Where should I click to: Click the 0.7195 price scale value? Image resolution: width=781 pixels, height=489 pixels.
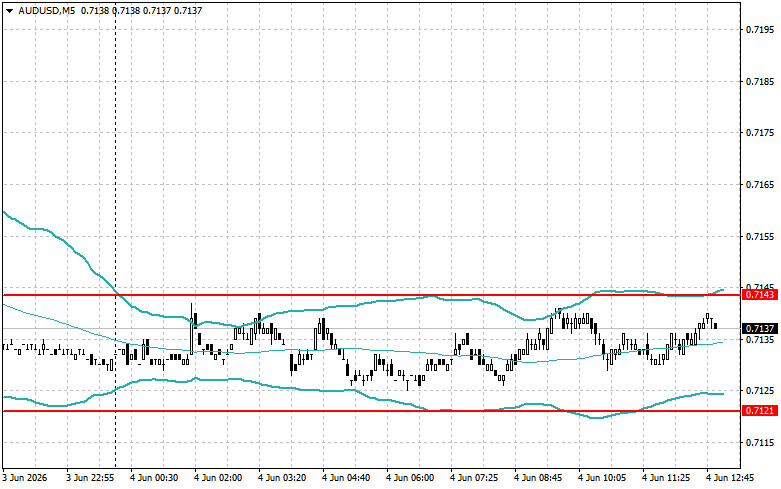pyautogui.click(x=760, y=29)
